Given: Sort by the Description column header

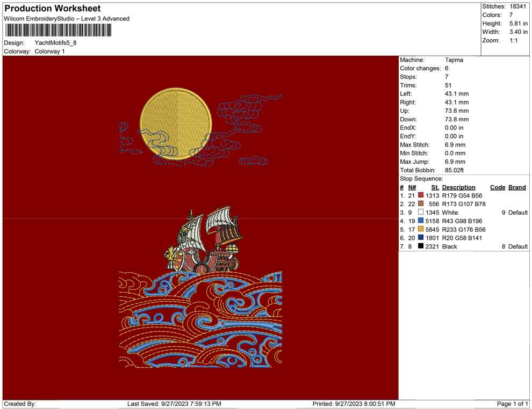Looking at the screenshot, I should 459,187.
